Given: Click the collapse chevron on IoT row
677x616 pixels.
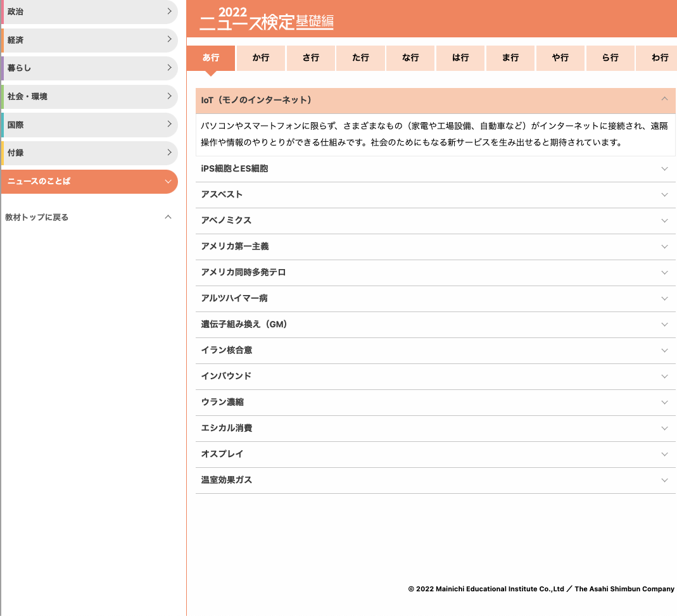Looking at the screenshot, I should (664, 99).
